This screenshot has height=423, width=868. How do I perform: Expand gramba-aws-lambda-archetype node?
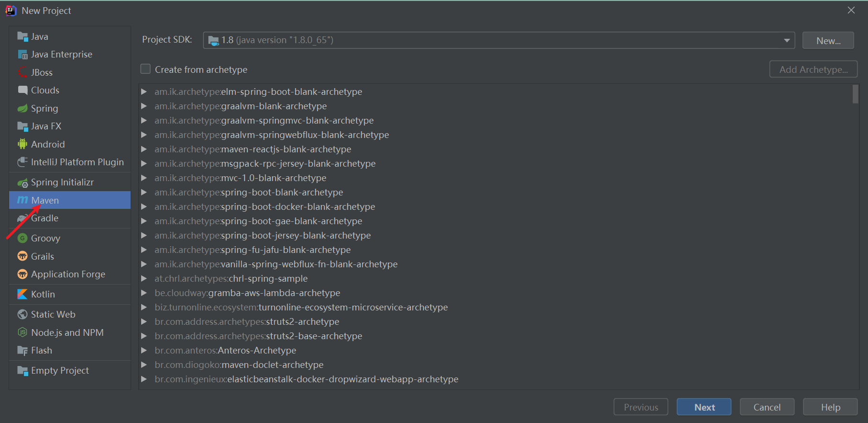[x=144, y=293]
